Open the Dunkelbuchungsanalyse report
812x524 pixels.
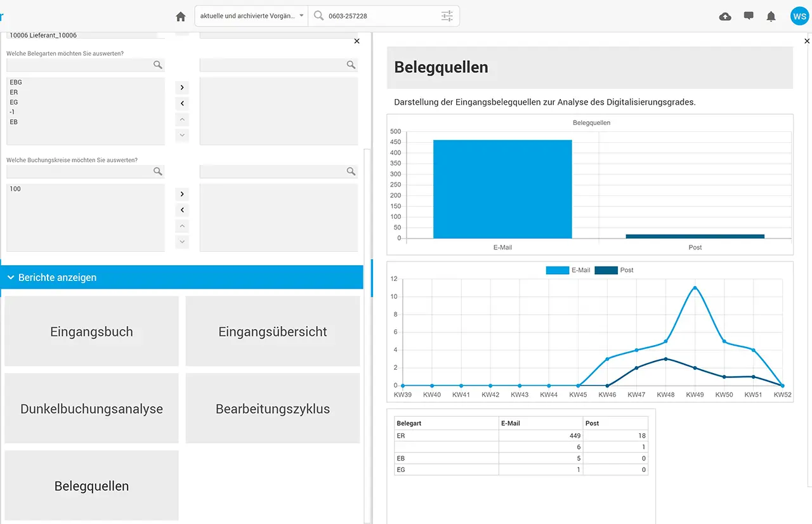pos(91,409)
